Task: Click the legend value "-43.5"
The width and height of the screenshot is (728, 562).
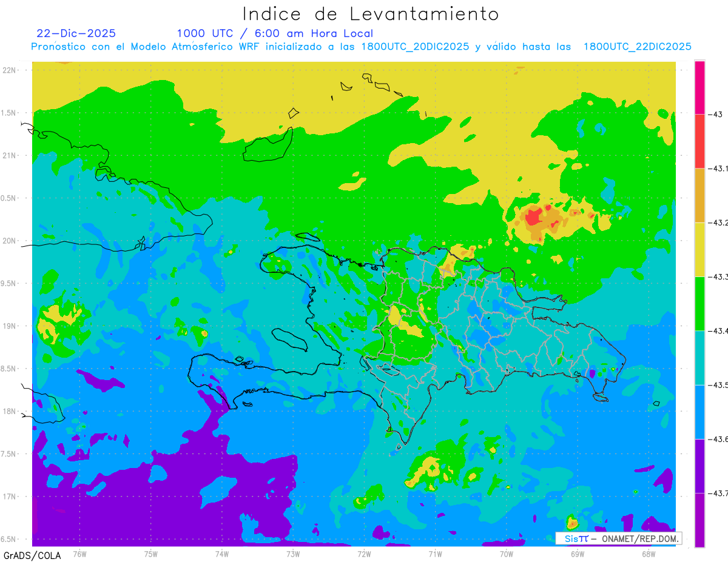Action: (719, 385)
